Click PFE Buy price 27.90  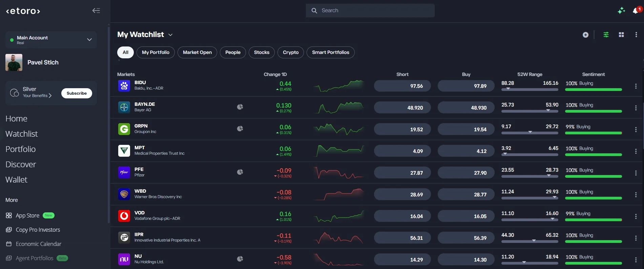pyautogui.click(x=466, y=173)
